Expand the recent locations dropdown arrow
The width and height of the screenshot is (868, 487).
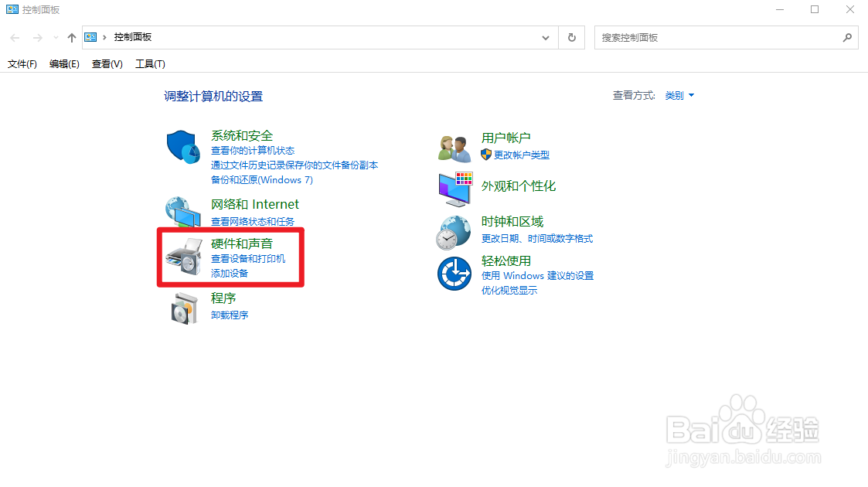point(56,38)
